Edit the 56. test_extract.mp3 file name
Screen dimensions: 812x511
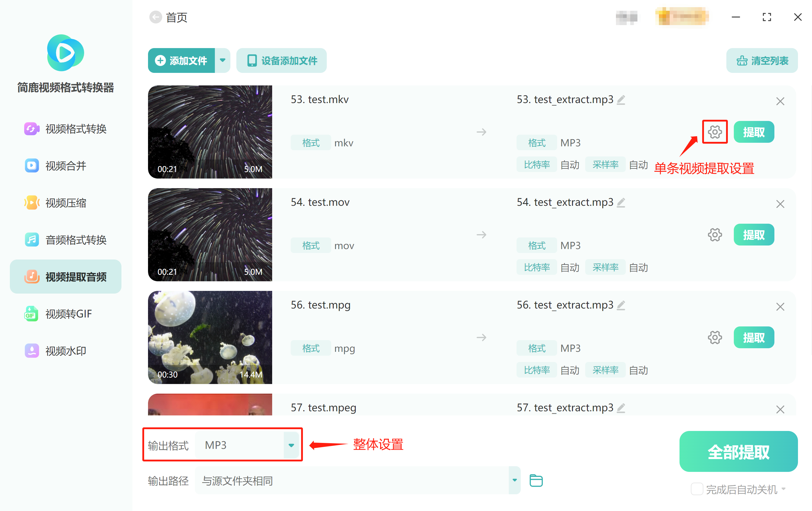coord(621,305)
